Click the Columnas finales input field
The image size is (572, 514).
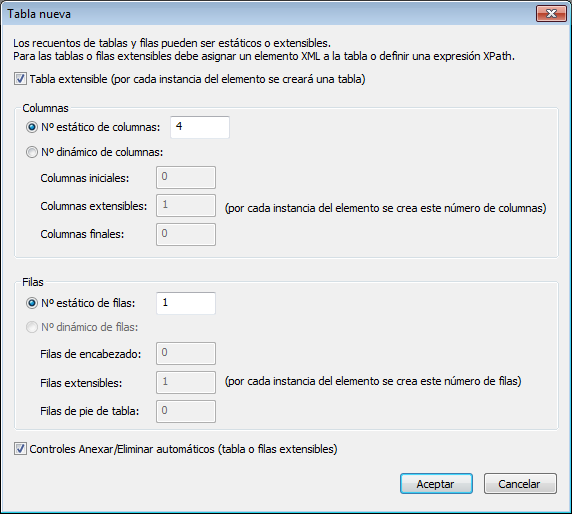click(186, 234)
